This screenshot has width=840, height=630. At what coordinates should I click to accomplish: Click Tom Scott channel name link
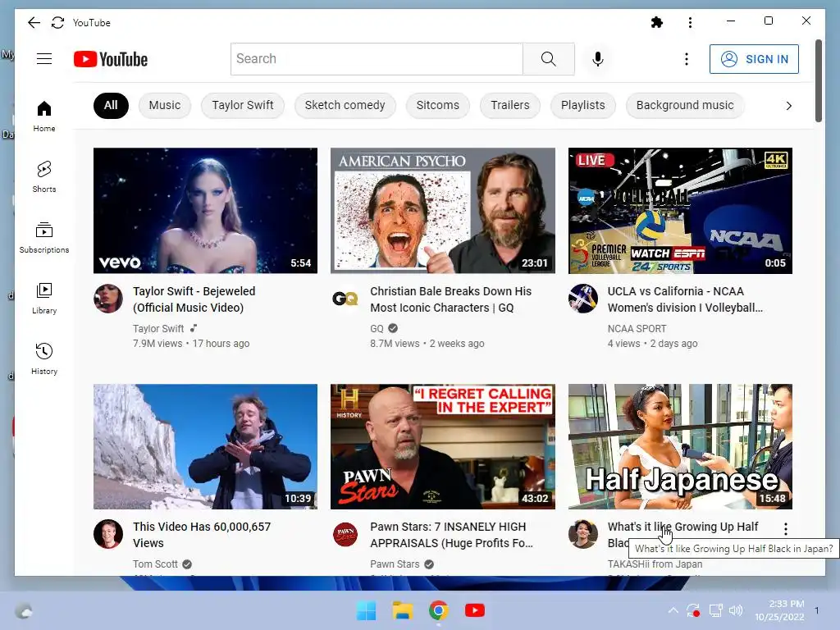coord(155,564)
